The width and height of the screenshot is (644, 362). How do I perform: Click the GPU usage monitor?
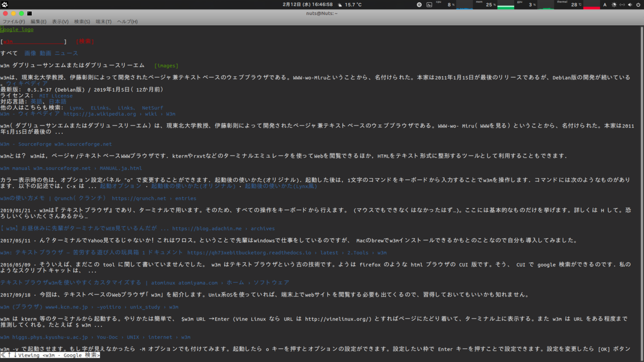coord(535,4)
